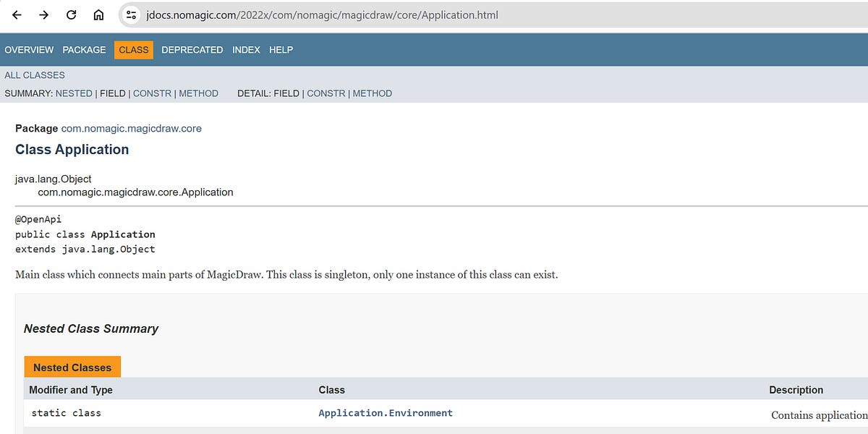Open the browser home page
The image size is (868, 434).
click(99, 14)
